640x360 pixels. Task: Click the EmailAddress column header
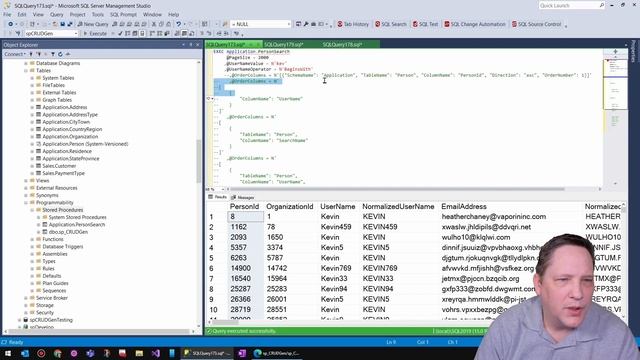[x=464, y=207]
